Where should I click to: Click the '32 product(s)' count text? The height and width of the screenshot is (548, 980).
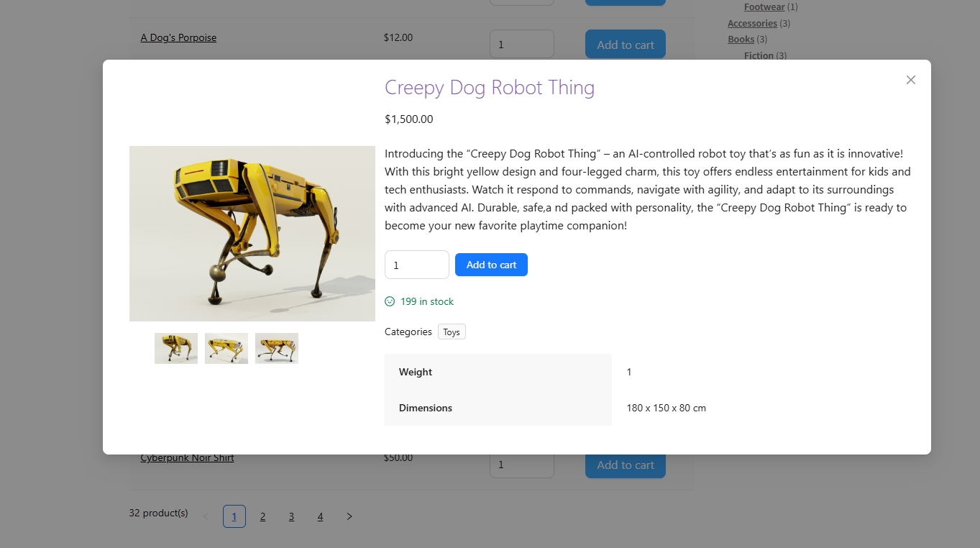(x=158, y=513)
